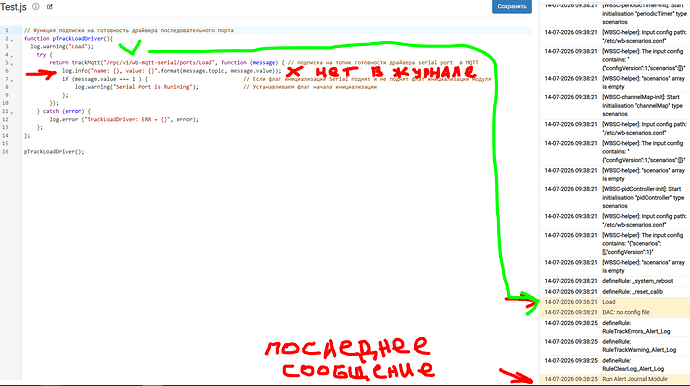This screenshot has width=690, height=386.
Task: Select the "DAC: no config file" log entry
Action: 615,312
